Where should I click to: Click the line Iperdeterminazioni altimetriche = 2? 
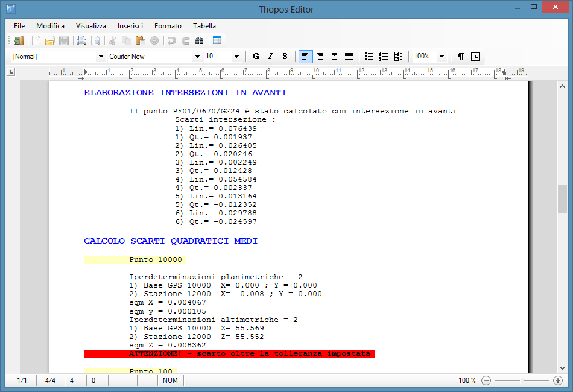tap(214, 320)
